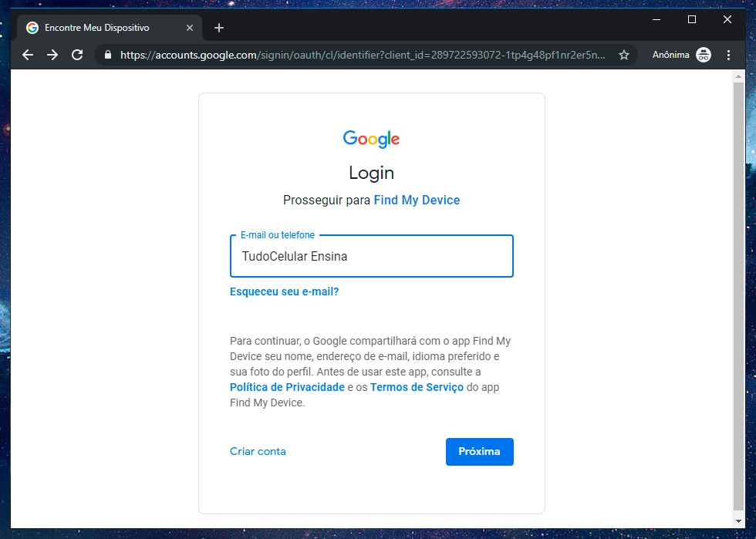756x539 pixels.
Task: Click the Criar conta link
Action: pos(258,451)
